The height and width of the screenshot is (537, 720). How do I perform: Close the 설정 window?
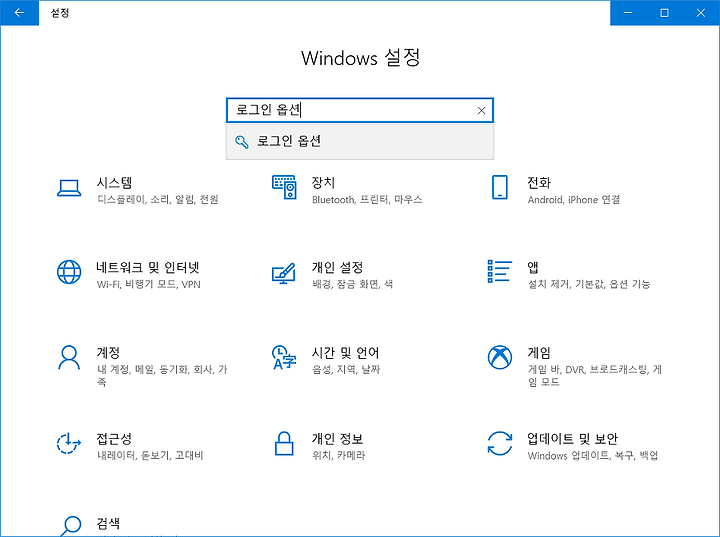click(x=701, y=13)
